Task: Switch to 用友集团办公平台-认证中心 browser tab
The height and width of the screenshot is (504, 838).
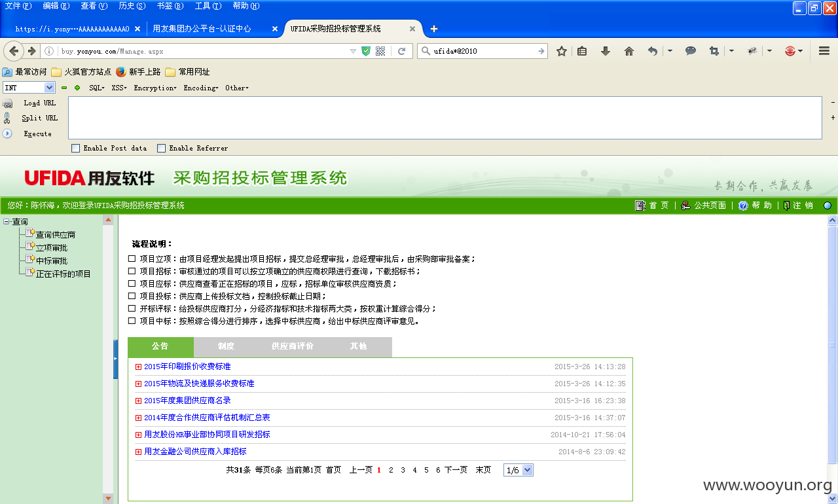Action: pos(213,29)
